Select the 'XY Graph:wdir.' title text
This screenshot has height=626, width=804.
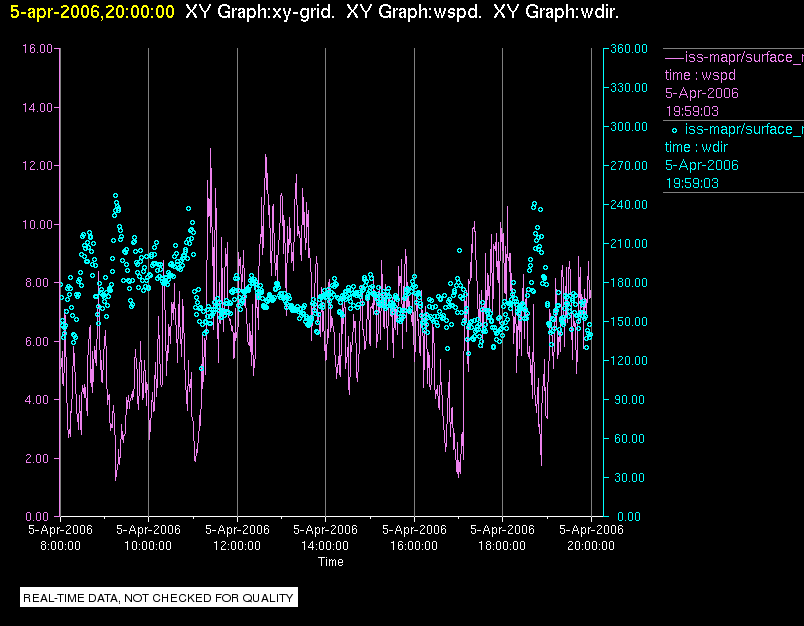click(x=556, y=12)
